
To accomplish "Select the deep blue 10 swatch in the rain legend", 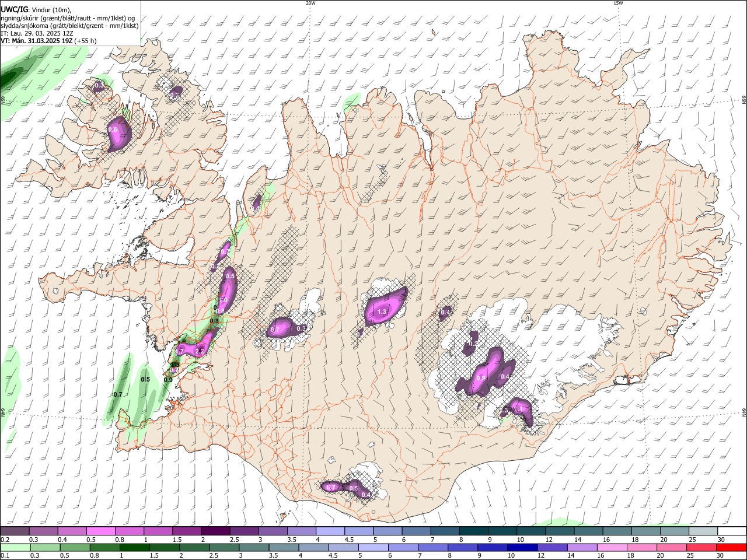I will [x=522, y=547].
